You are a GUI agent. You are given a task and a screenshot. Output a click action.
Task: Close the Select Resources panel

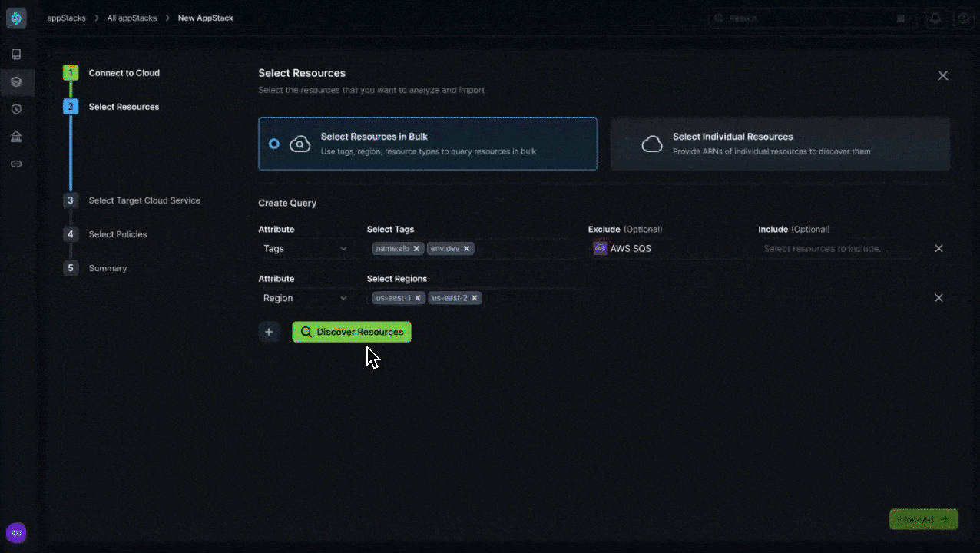pos(942,75)
